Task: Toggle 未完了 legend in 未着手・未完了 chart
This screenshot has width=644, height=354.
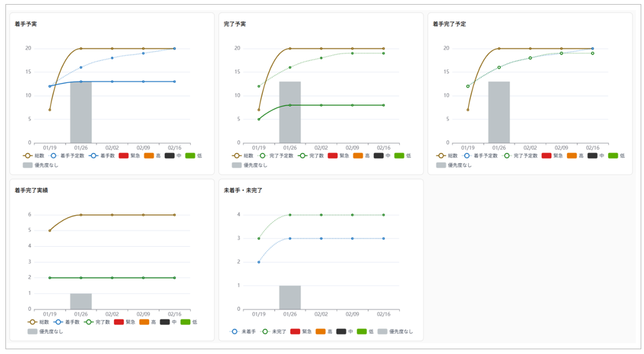Action: pos(270,332)
